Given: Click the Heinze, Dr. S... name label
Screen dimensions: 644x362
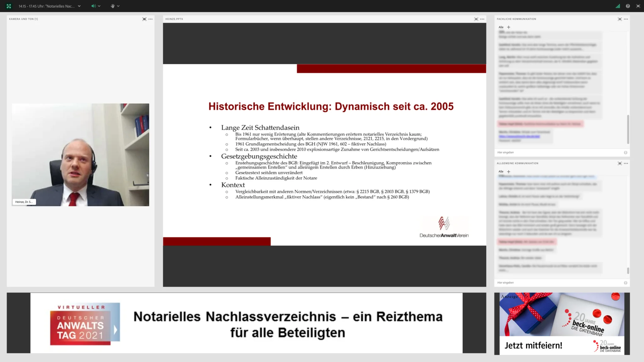Looking at the screenshot, I should coord(24,202).
